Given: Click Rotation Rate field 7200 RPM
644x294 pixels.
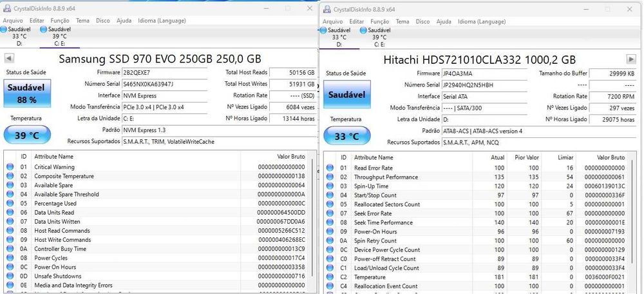Looking at the screenshot, I should tap(612, 96).
